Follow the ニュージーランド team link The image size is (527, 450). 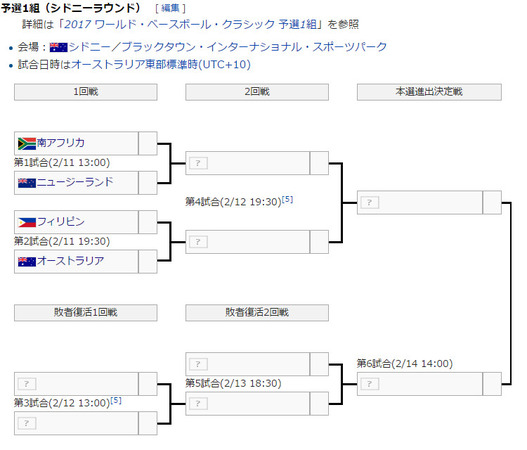pos(75,182)
